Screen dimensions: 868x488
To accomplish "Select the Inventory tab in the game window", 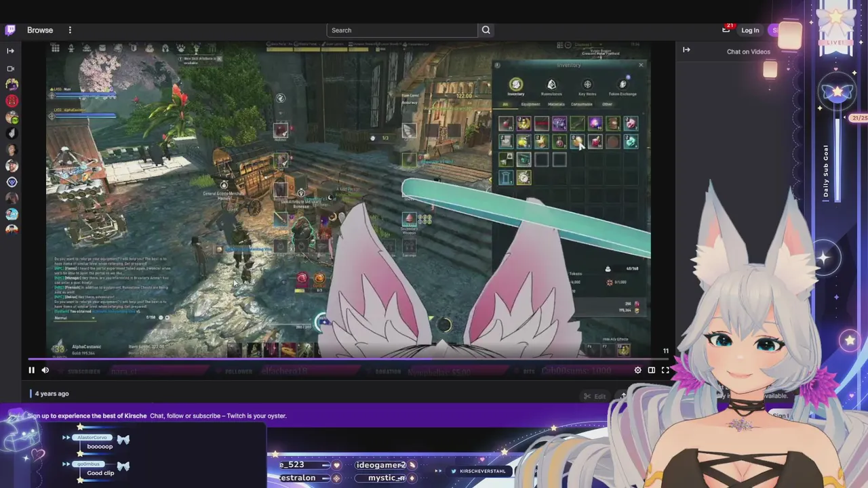I will click(516, 87).
